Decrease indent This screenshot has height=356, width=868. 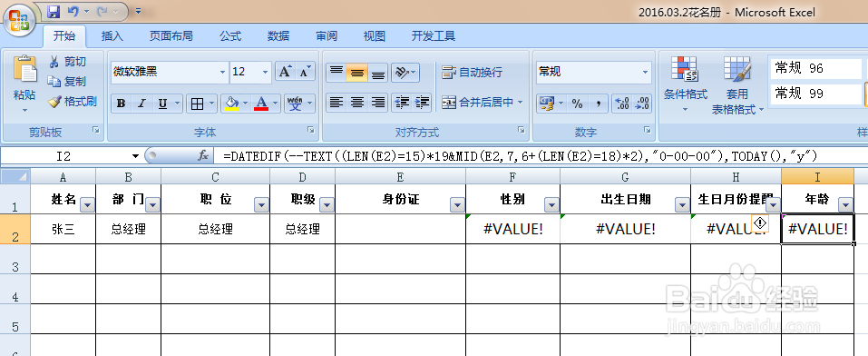coord(401,103)
